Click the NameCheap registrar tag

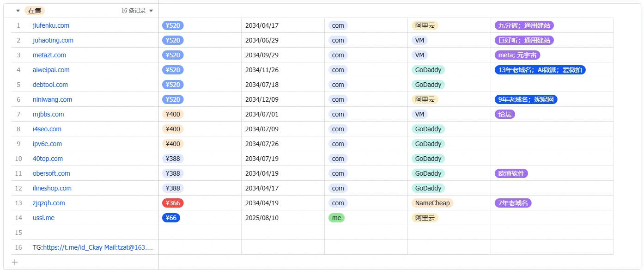[x=432, y=203]
